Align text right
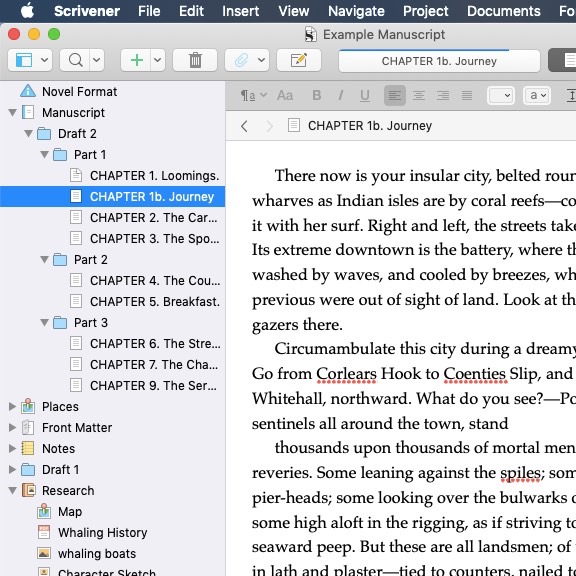576x576 pixels. [443, 96]
